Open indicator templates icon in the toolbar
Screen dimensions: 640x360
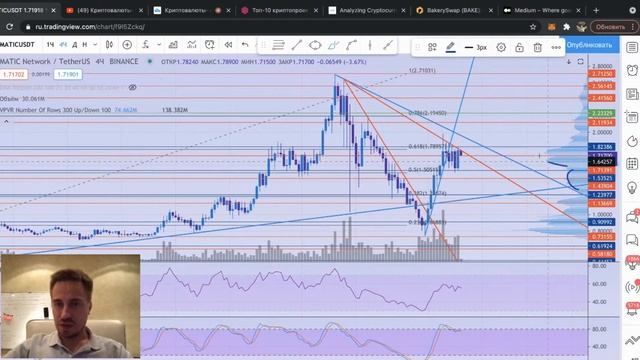pos(191,44)
